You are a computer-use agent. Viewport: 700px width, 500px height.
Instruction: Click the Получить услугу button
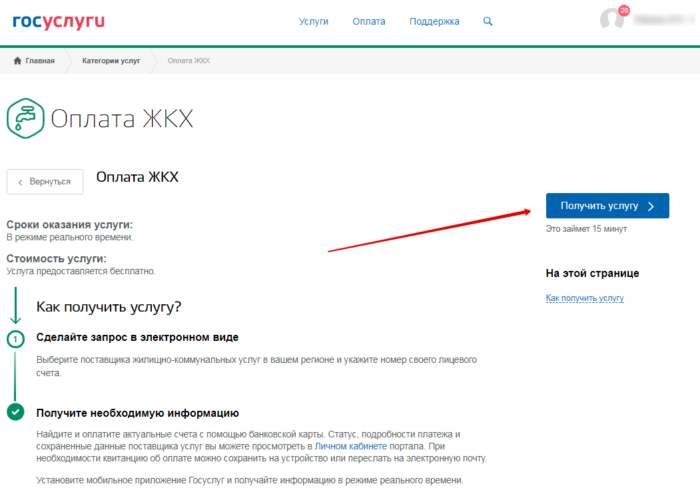click(607, 206)
